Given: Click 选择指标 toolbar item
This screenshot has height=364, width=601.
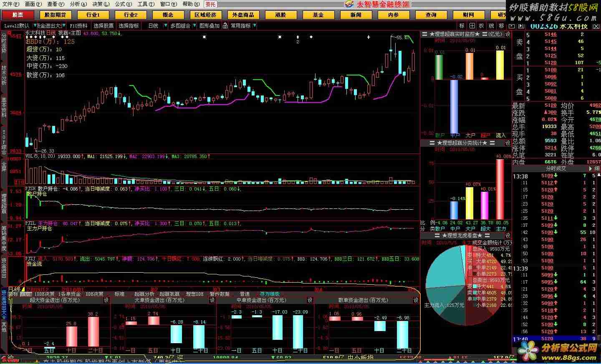Looking at the screenshot, I should [129, 25].
